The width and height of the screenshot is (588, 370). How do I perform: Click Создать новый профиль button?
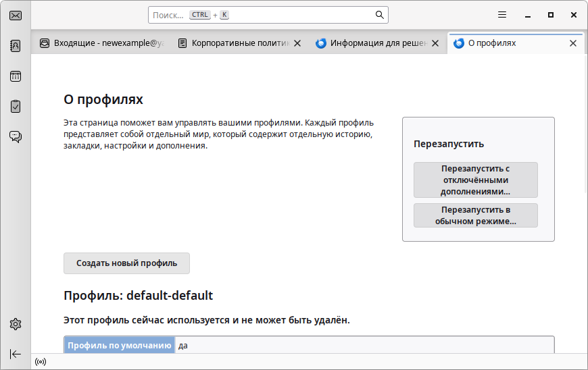127,263
